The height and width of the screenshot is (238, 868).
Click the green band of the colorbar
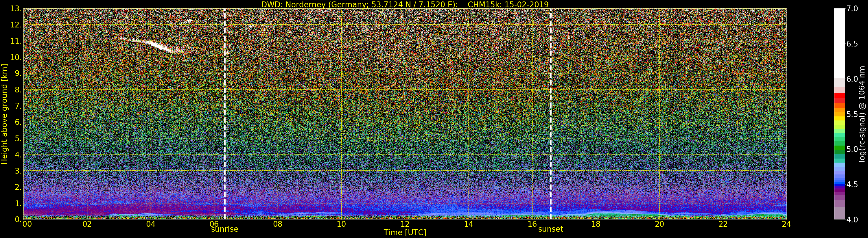tap(839, 148)
